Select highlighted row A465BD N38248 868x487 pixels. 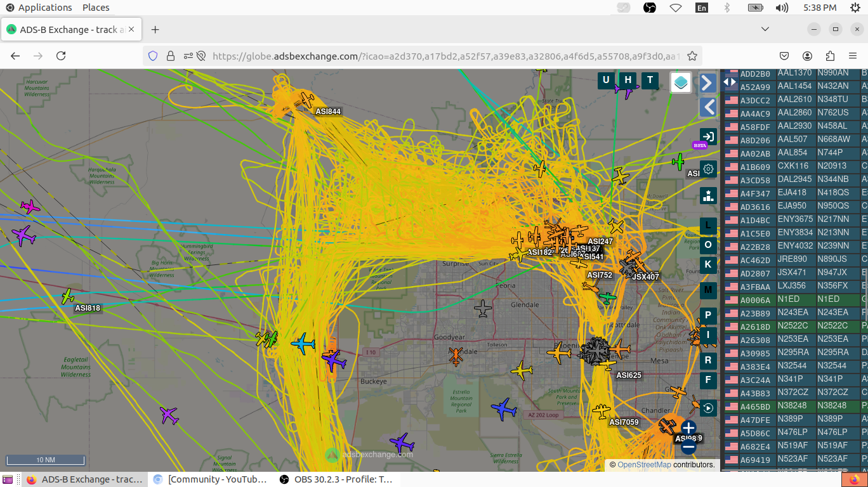pos(794,406)
